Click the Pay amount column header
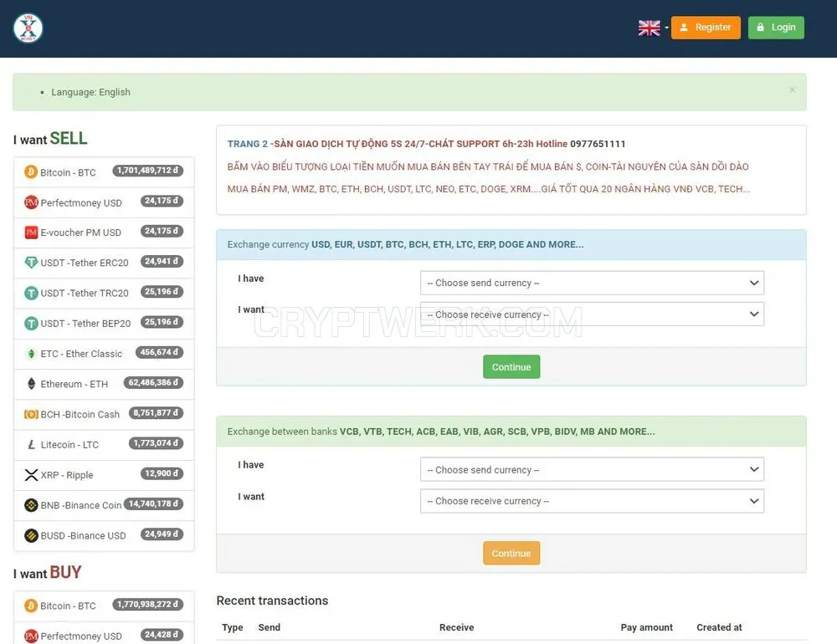The width and height of the screenshot is (837, 644). pyautogui.click(x=646, y=627)
